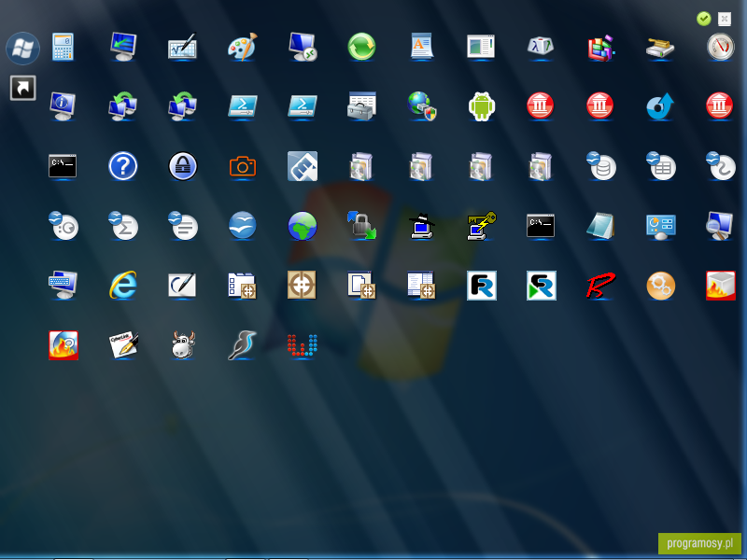The width and height of the screenshot is (747, 560).
Task: Launch the green Sync Center icon
Action: tap(361, 47)
